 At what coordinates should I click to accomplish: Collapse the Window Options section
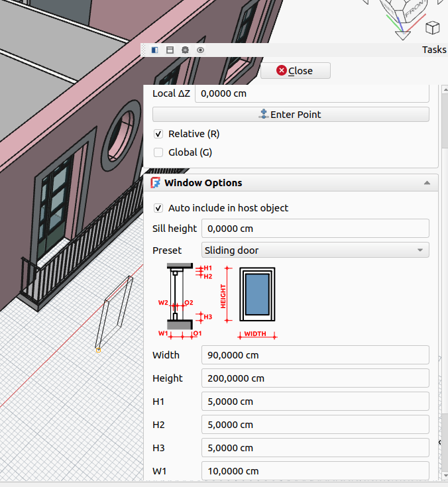[427, 183]
